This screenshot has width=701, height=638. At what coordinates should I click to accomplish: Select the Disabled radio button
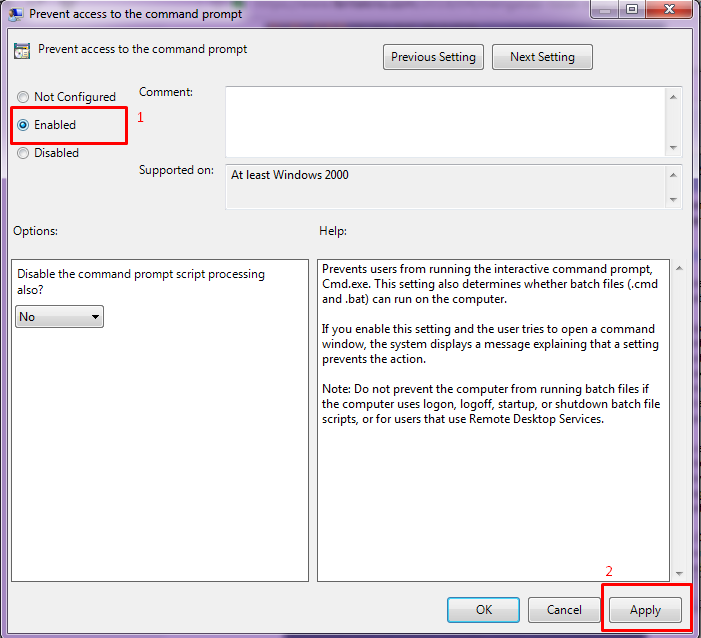click(x=23, y=153)
